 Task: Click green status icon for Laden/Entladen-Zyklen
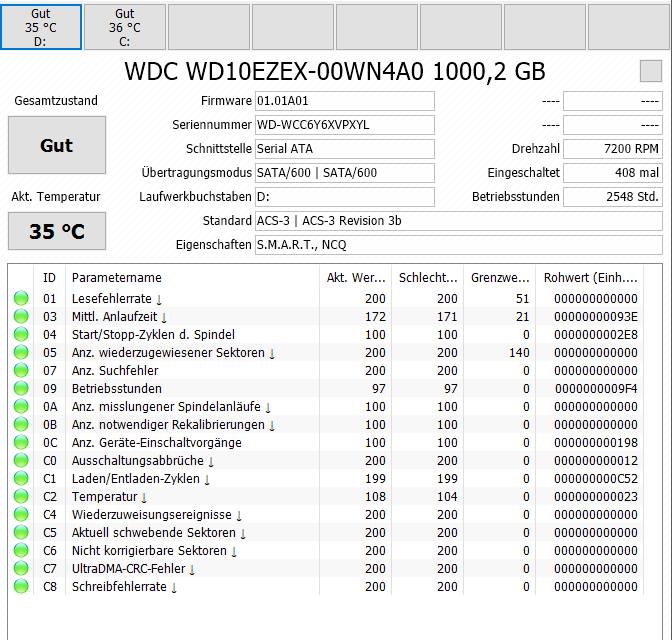[21, 478]
